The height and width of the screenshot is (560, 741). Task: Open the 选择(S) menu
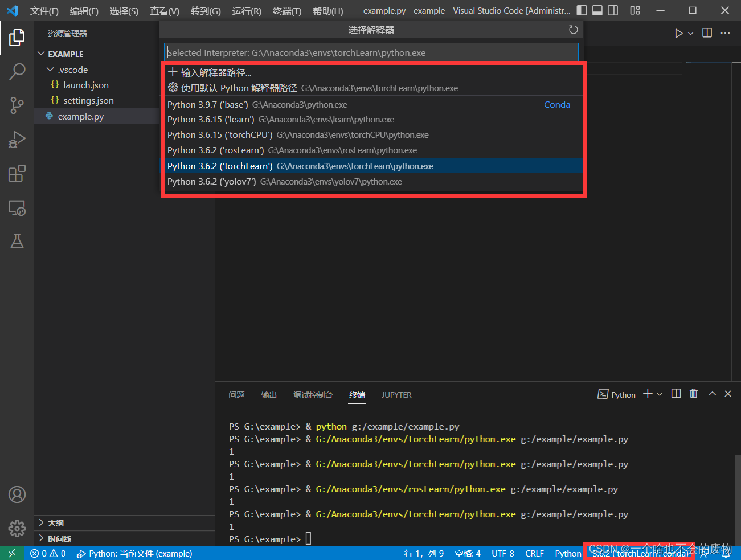click(x=124, y=11)
